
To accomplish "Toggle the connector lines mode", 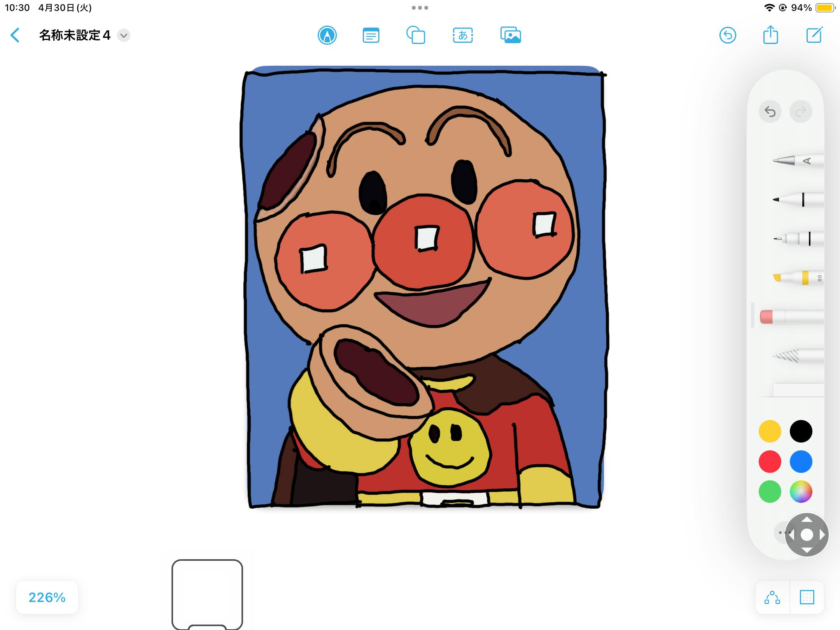I will pyautogui.click(x=772, y=597).
